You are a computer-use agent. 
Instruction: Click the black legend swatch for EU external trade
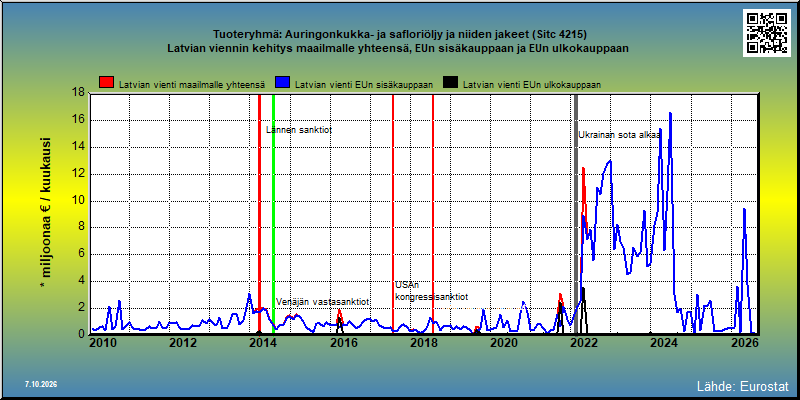pos(451,83)
